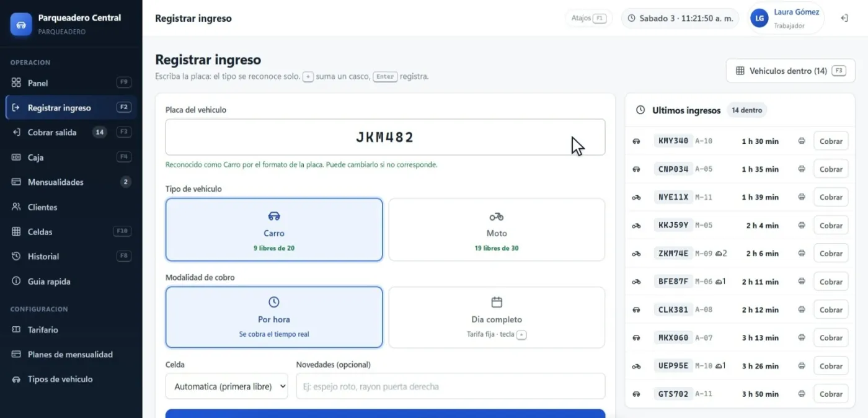Viewport: 868px width, 418px height.
Task: Select Moto vehicle type
Action: coord(497,229)
